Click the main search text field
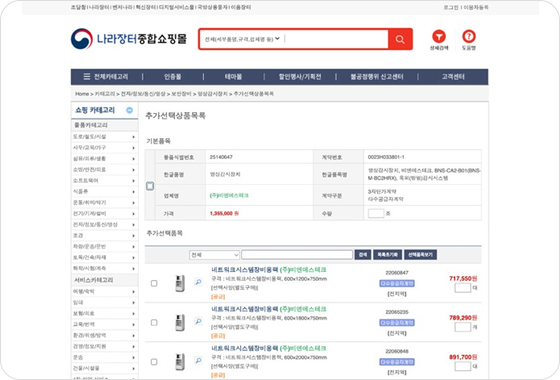 pyautogui.click(x=336, y=39)
